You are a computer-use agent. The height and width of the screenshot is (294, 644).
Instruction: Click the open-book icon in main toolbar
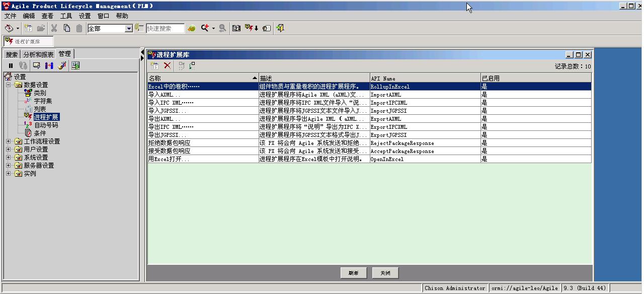(236, 28)
